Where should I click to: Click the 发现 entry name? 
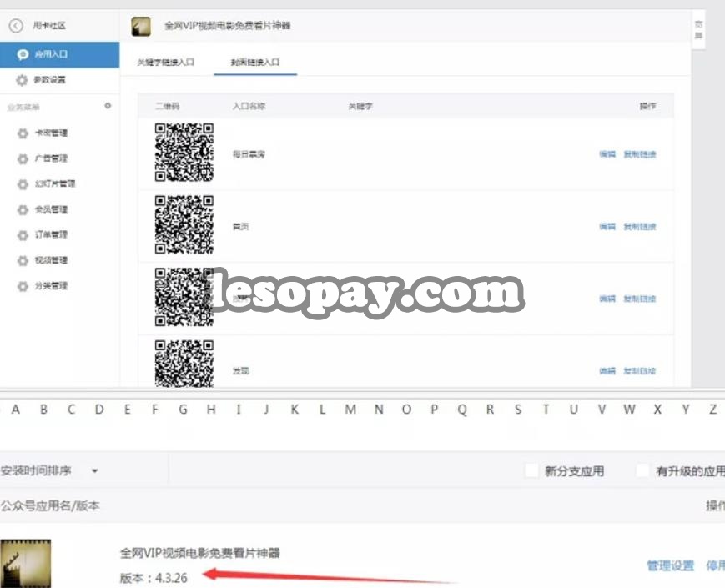point(240,371)
